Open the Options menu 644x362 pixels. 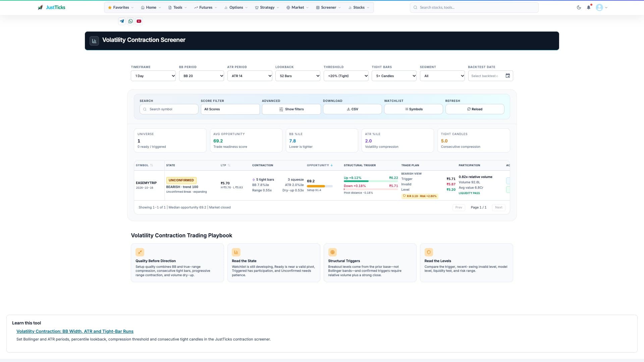[236, 7]
